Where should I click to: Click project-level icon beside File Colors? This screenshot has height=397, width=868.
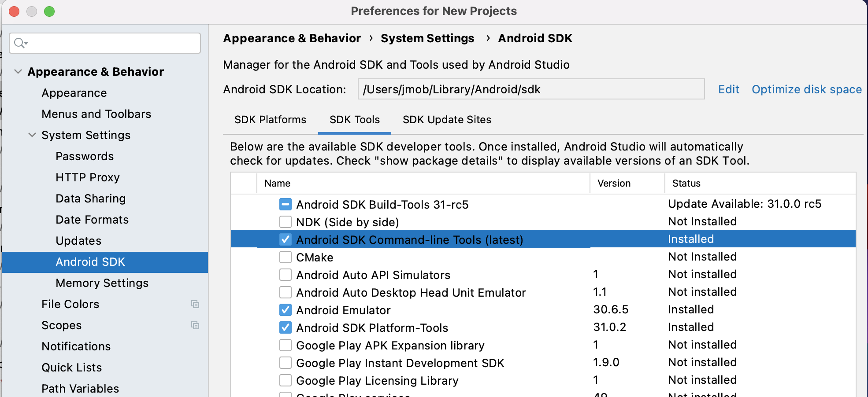tap(195, 304)
